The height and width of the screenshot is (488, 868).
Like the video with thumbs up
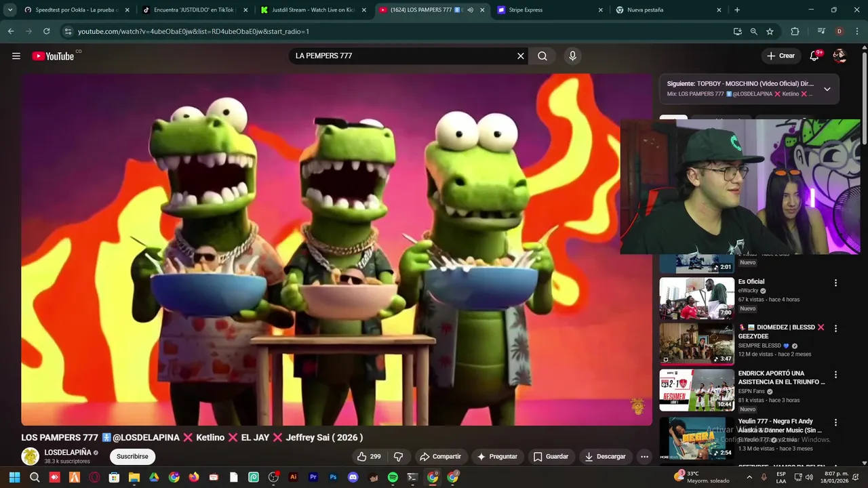tap(370, 457)
